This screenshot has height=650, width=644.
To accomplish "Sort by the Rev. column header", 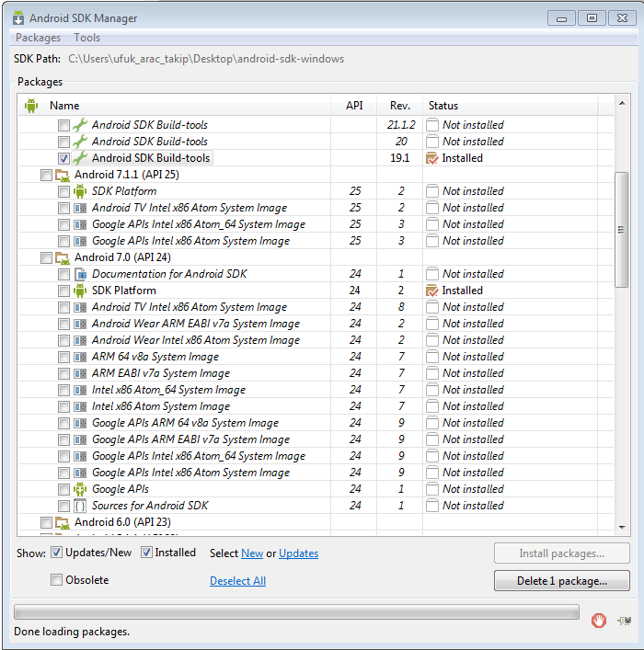I will (x=399, y=106).
